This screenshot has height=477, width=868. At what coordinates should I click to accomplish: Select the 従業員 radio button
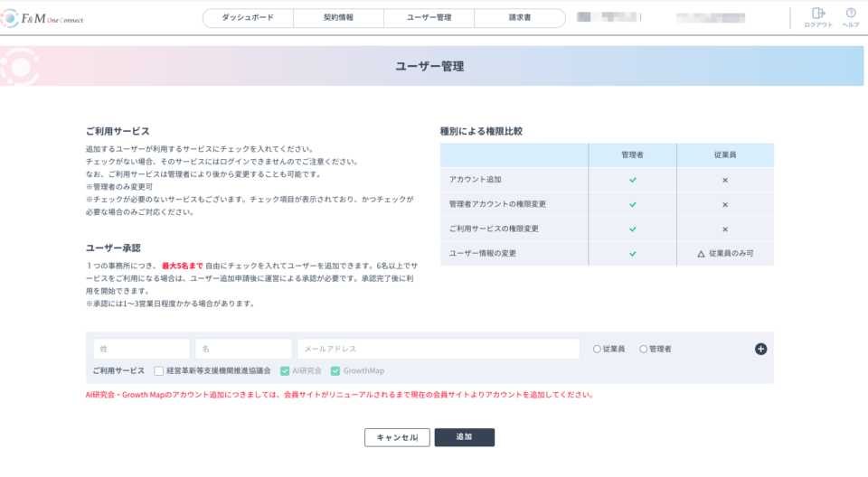coord(597,349)
